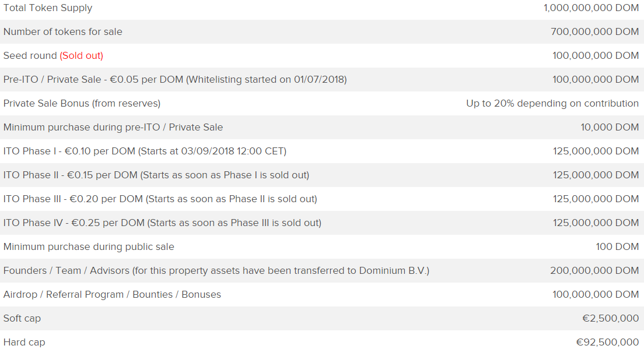Select the Hard cap €92,500,000 value
The image size is (644, 349).
(x=607, y=342)
